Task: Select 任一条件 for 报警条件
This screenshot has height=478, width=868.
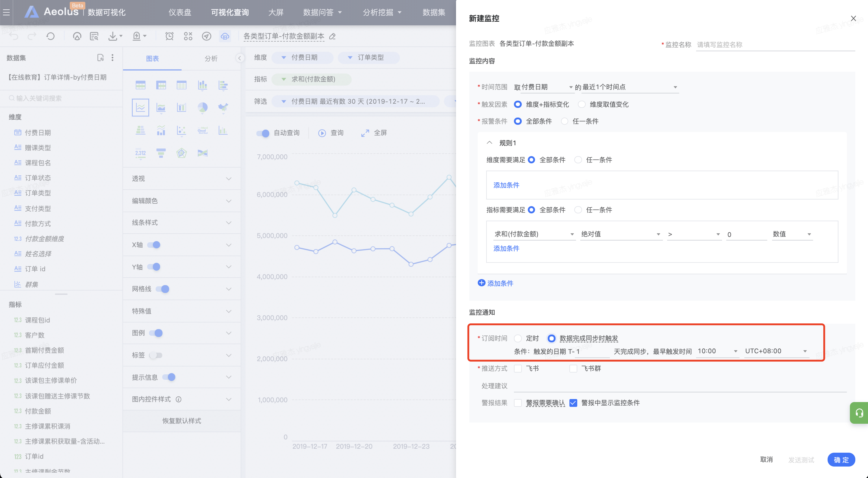Action: (564, 121)
